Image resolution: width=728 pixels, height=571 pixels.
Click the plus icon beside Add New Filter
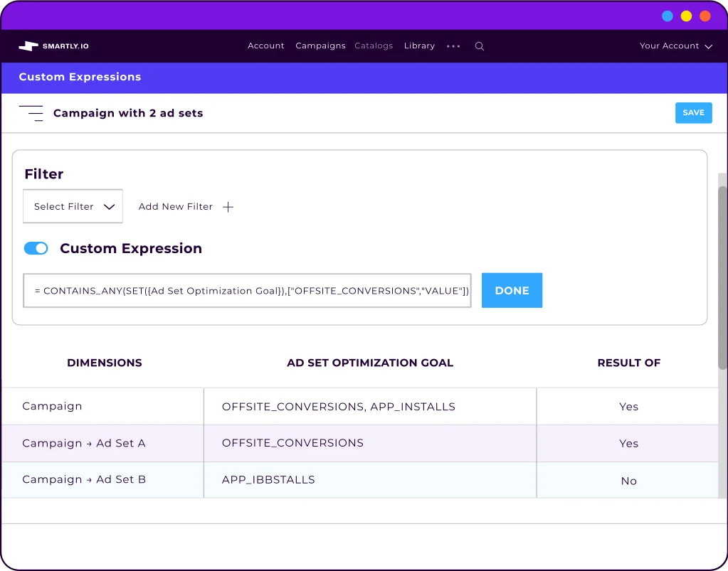point(228,206)
